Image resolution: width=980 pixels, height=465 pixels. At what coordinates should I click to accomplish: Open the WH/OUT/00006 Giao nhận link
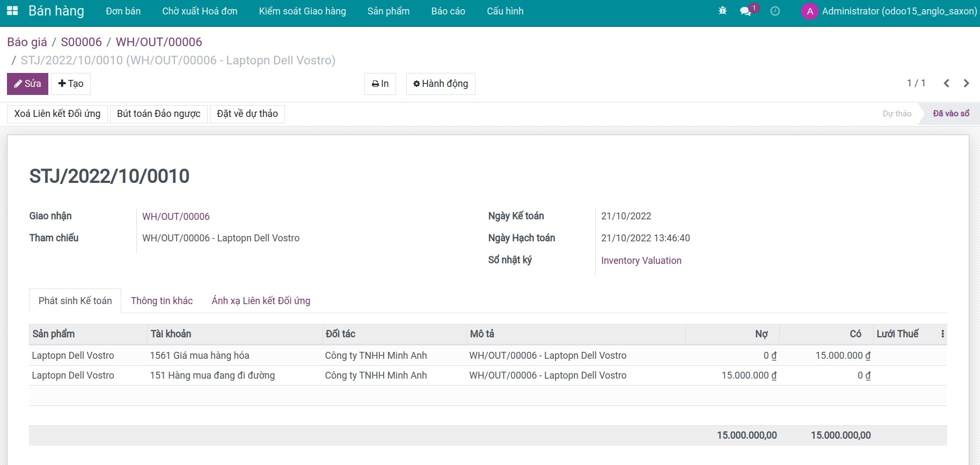[x=175, y=217]
